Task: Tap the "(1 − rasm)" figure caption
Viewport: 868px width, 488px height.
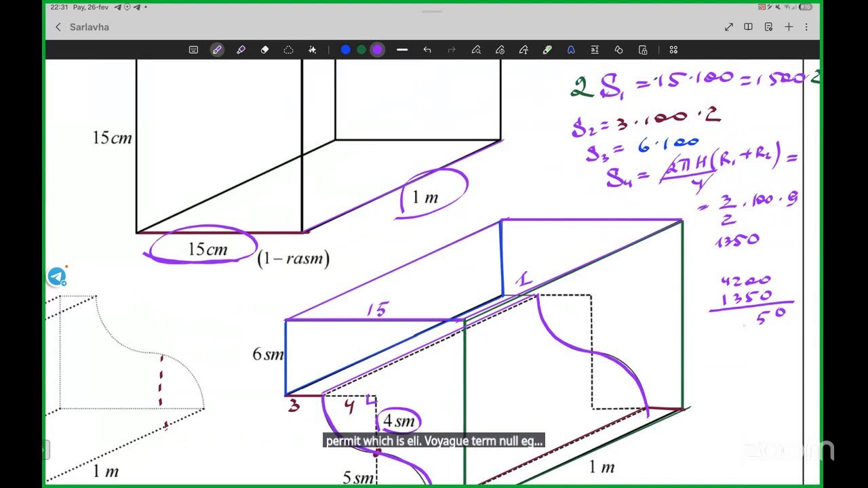Action: point(293,258)
